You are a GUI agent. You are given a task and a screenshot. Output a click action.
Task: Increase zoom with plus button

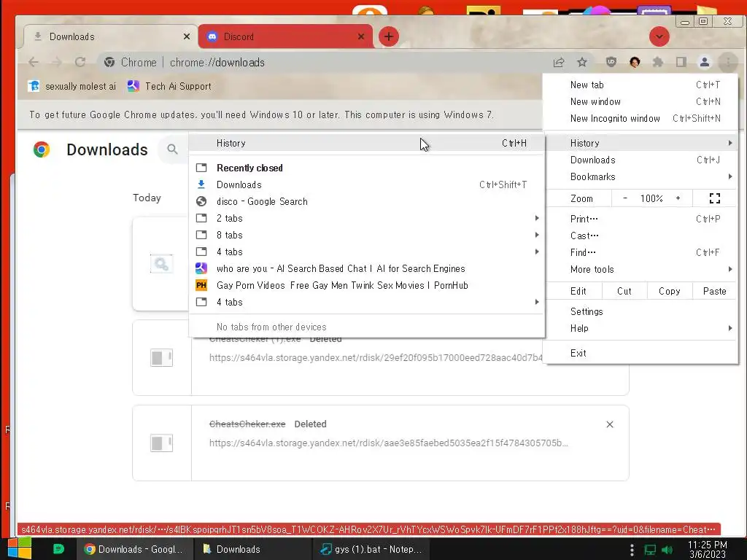click(678, 198)
